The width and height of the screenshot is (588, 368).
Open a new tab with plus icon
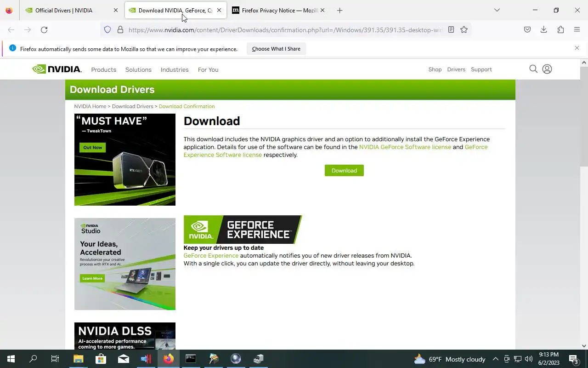[339, 10]
